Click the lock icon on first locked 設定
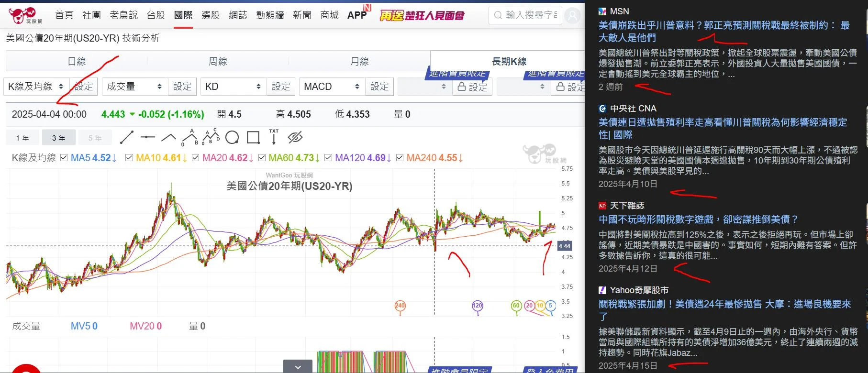 click(462, 87)
